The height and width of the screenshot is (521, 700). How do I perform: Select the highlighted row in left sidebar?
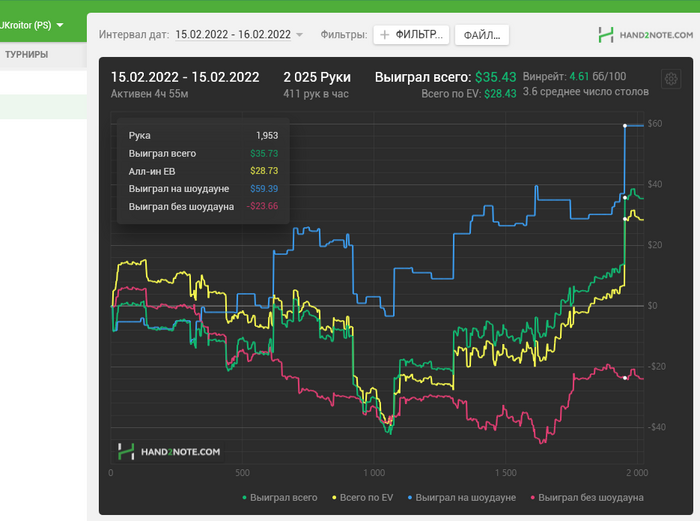tap(43, 107)
